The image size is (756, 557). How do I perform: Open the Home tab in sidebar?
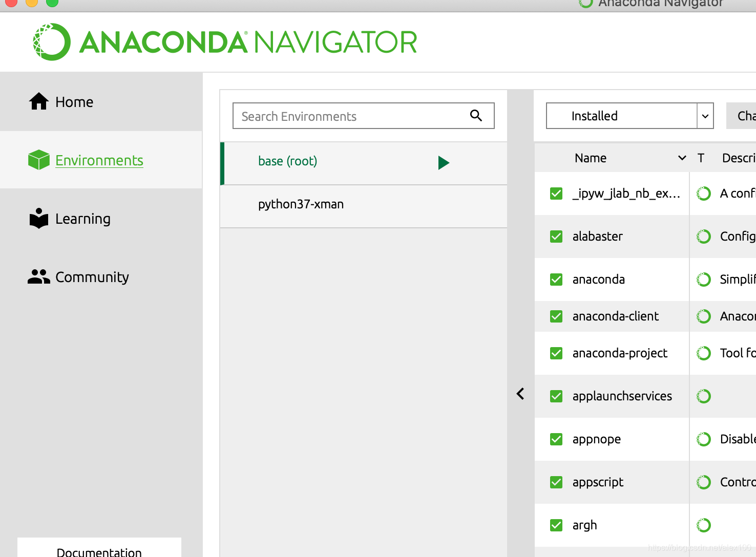[x=101, y=102]
